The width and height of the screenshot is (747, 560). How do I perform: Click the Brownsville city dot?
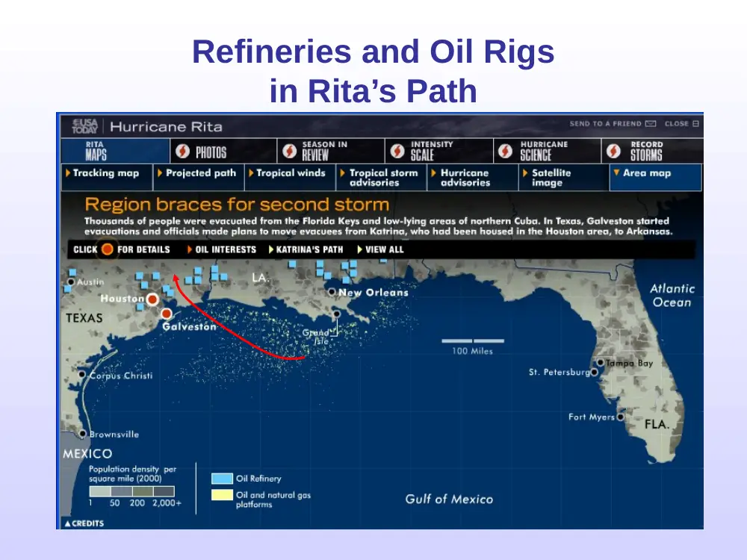pos(83,433)
